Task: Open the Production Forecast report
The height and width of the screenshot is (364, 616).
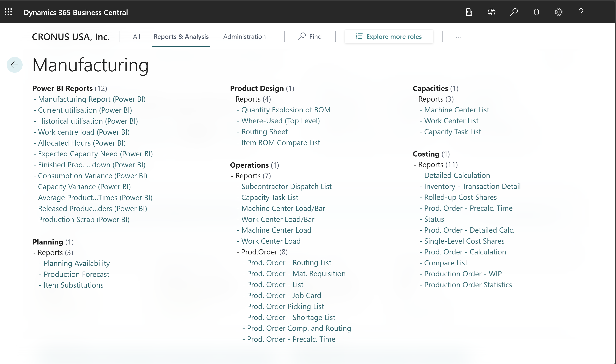Action: [76, 274]
